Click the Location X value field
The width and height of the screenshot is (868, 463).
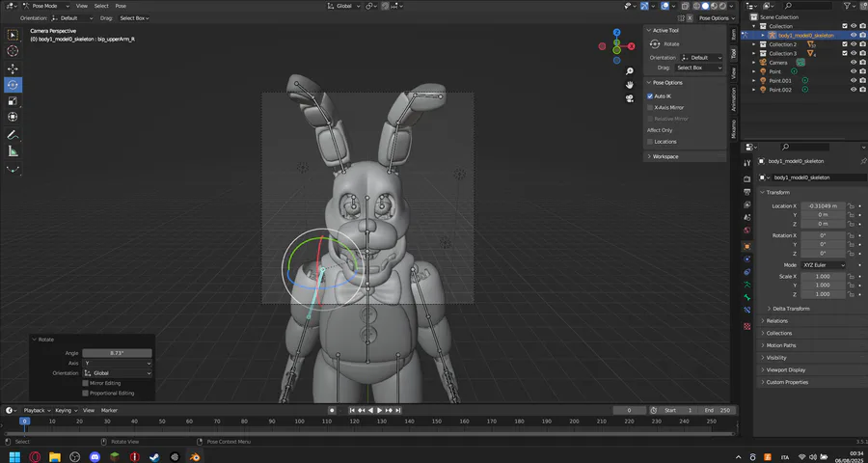[823, 206]
